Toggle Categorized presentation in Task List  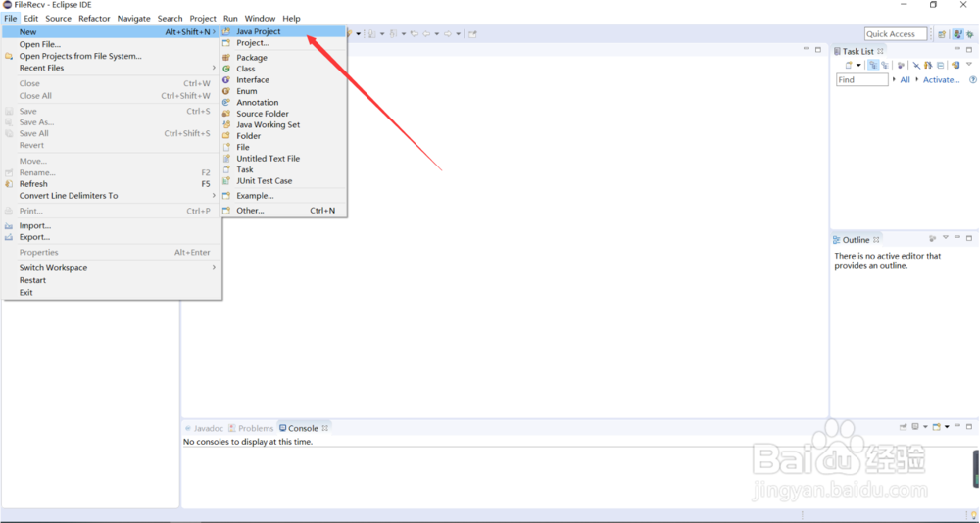click(873, 65)
